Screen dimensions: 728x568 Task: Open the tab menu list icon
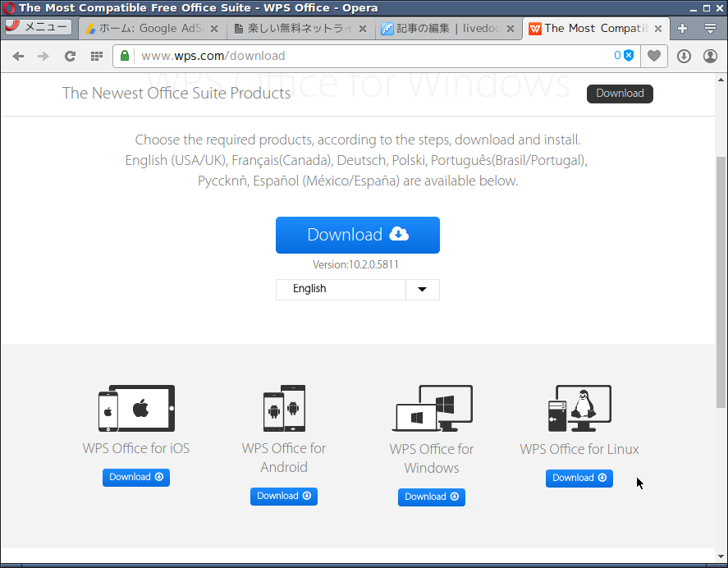(x=710, y=29)
